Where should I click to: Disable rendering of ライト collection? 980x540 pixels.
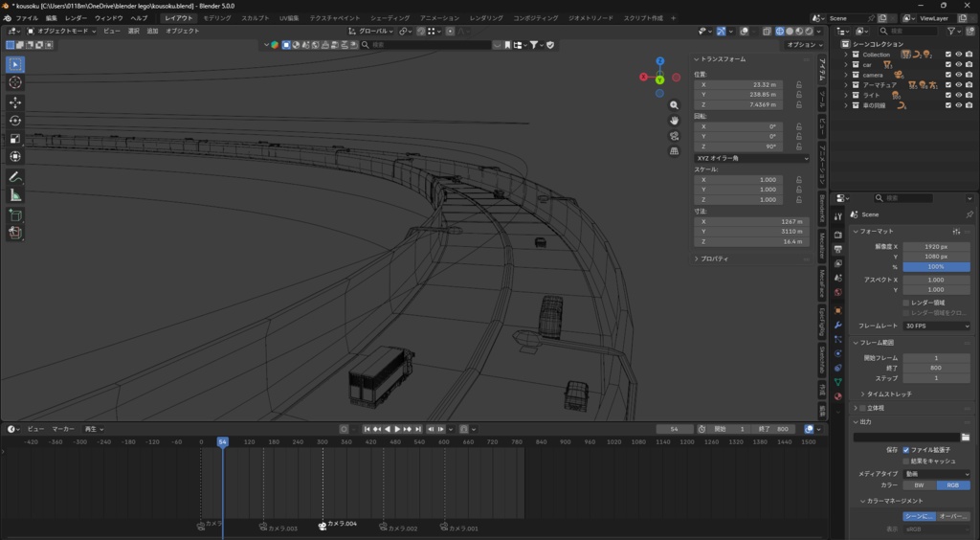969,96
